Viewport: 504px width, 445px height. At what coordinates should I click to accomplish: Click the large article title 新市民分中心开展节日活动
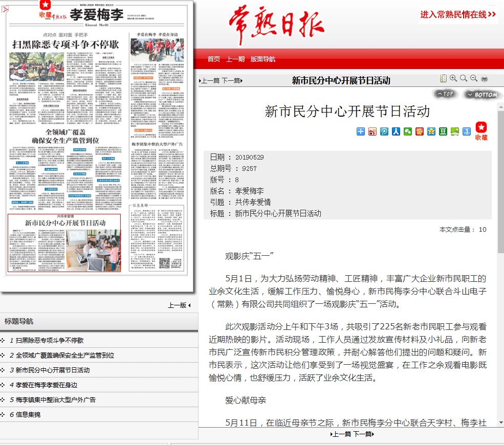click(347, 112)
